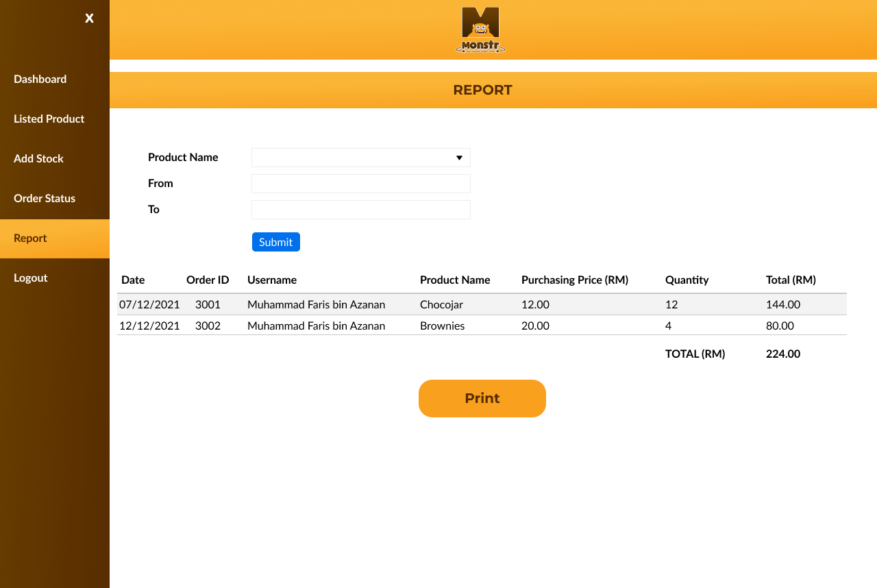
Task: Click the grand total value 224.00
Action: click(782, 354)
